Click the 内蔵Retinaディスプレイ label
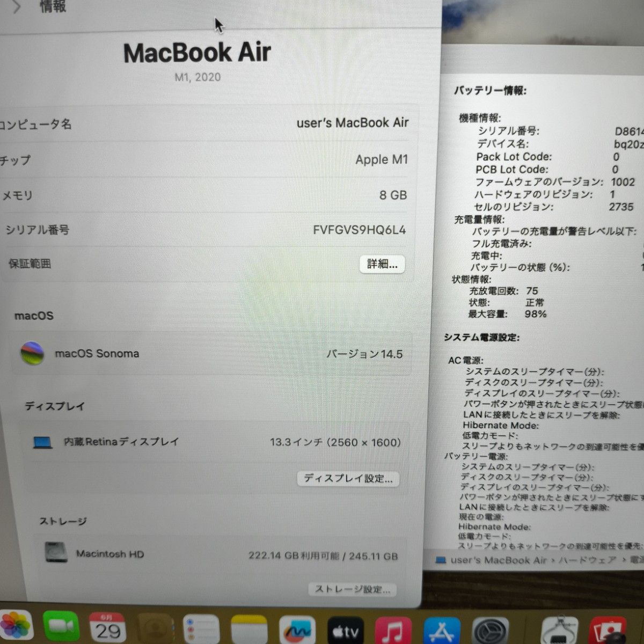 [x=121, y=442]
